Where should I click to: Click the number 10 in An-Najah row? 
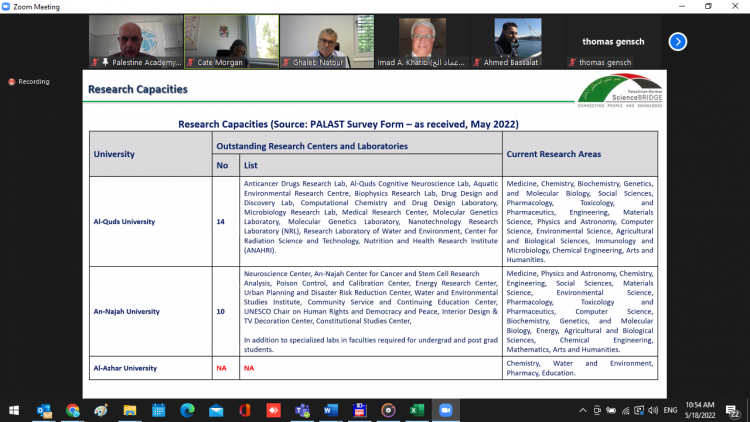click(x=221, y=311)
